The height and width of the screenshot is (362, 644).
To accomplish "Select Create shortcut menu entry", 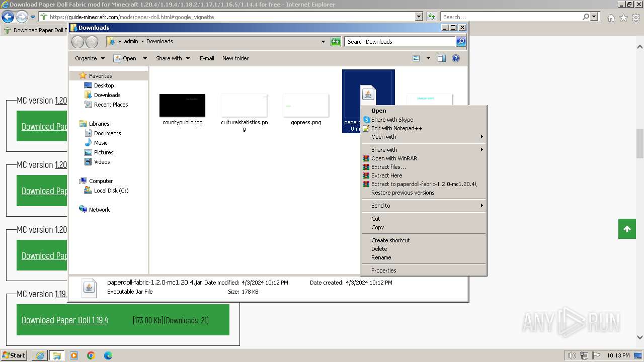I will point(424,240).
